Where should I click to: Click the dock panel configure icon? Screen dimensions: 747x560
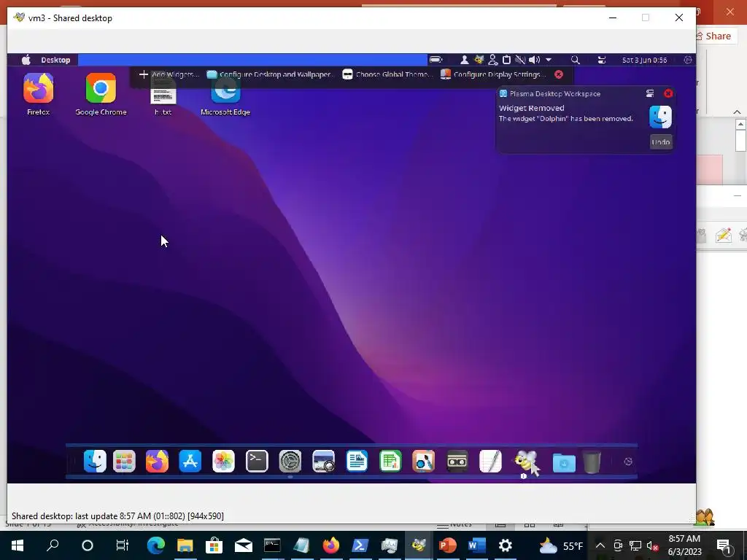(x=628, y=462)
